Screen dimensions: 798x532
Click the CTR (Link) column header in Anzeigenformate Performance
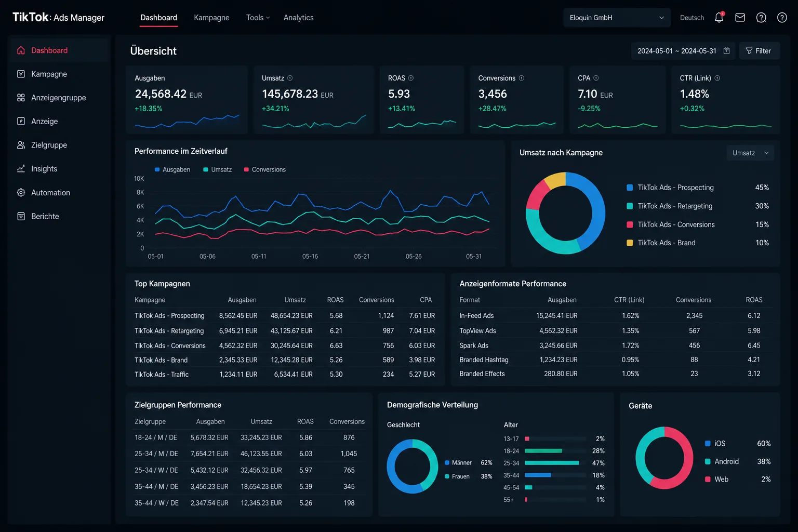click(x=629, y=300)
